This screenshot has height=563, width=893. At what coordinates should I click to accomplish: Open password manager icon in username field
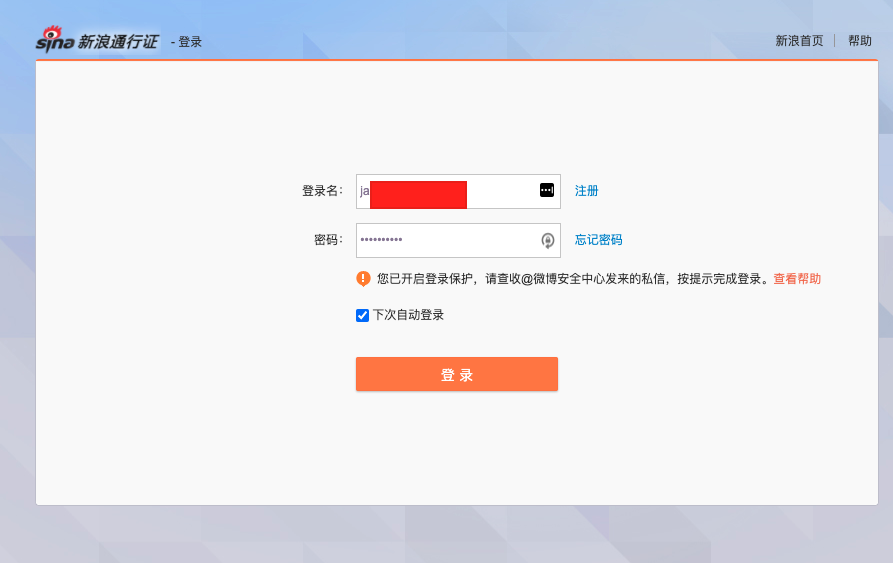(547, 190)
